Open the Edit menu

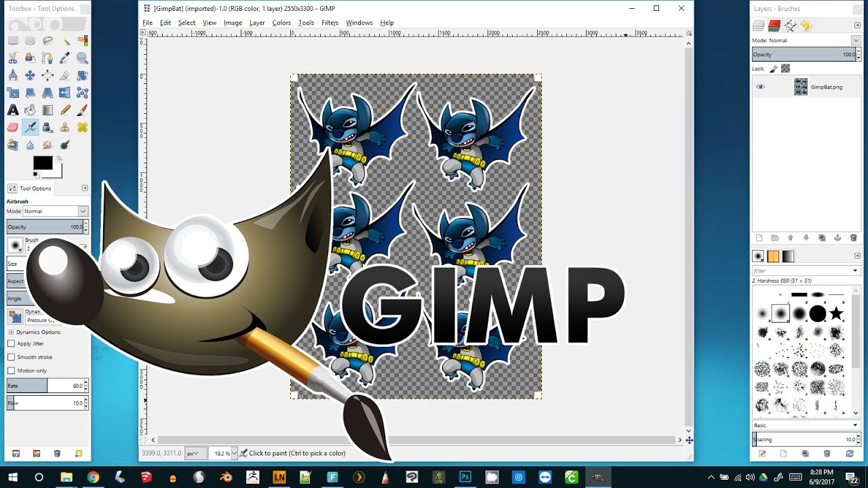(165, 22)
